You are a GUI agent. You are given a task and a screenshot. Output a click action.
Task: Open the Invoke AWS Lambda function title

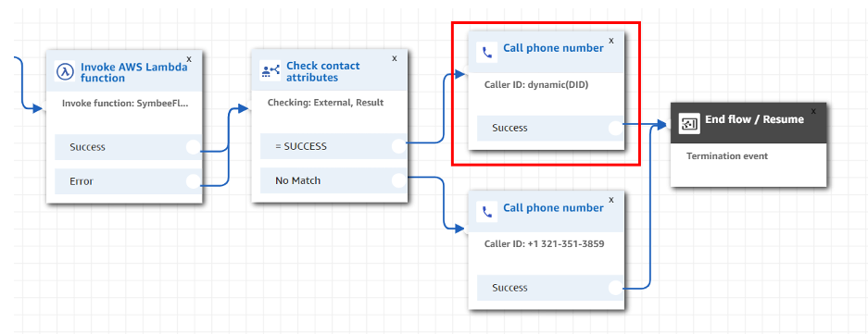coord(134,72)
